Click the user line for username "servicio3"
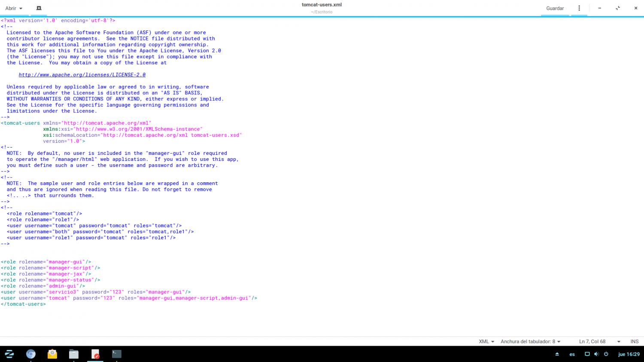Screen dimensions: 644x362 coord(96,292)
